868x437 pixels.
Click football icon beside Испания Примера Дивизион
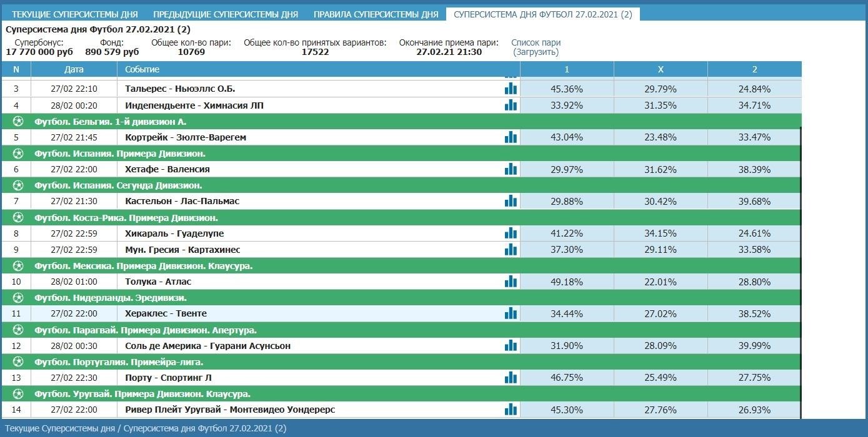click(x=18, y=153)
